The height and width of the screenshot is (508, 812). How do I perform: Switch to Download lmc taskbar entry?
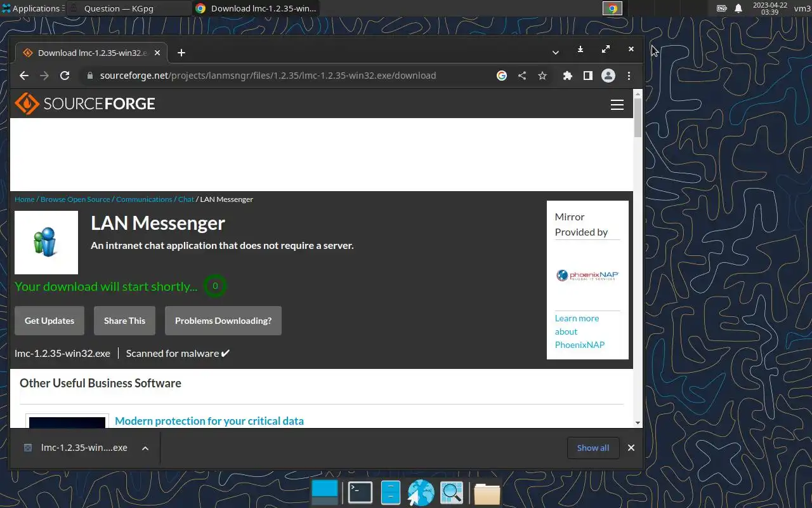click(x=255, y=8)
